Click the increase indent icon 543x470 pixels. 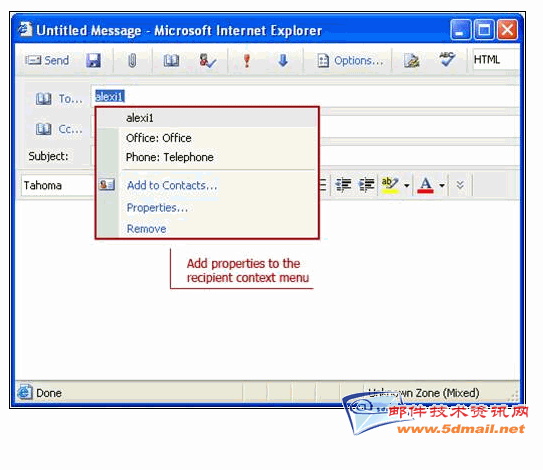pos(366,185)
